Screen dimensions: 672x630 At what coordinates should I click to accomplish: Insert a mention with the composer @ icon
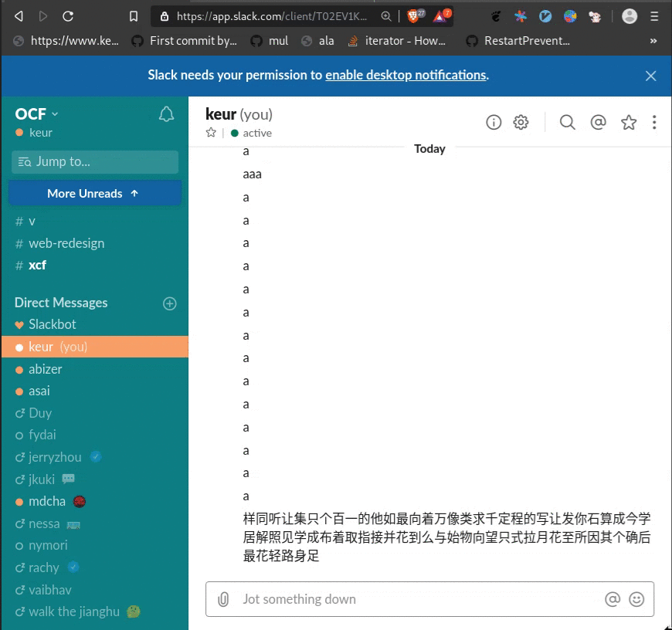pos(613,599)
